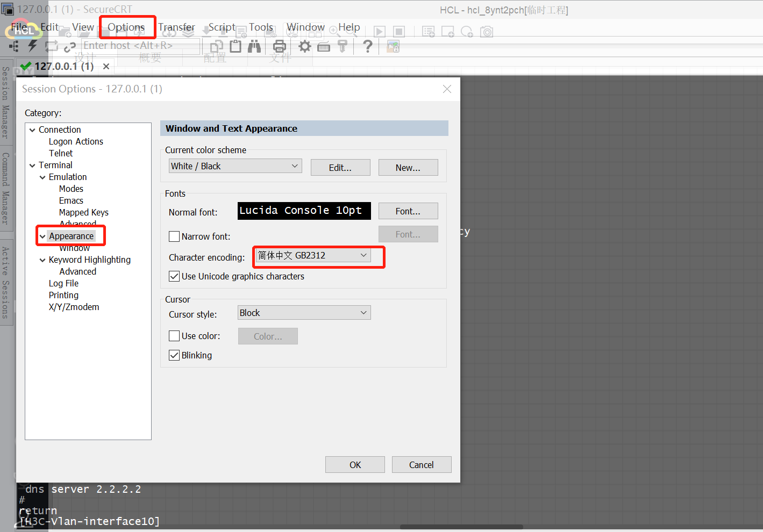Open the Active Sessions side tab
763x532 pixels.
point(5,283)
